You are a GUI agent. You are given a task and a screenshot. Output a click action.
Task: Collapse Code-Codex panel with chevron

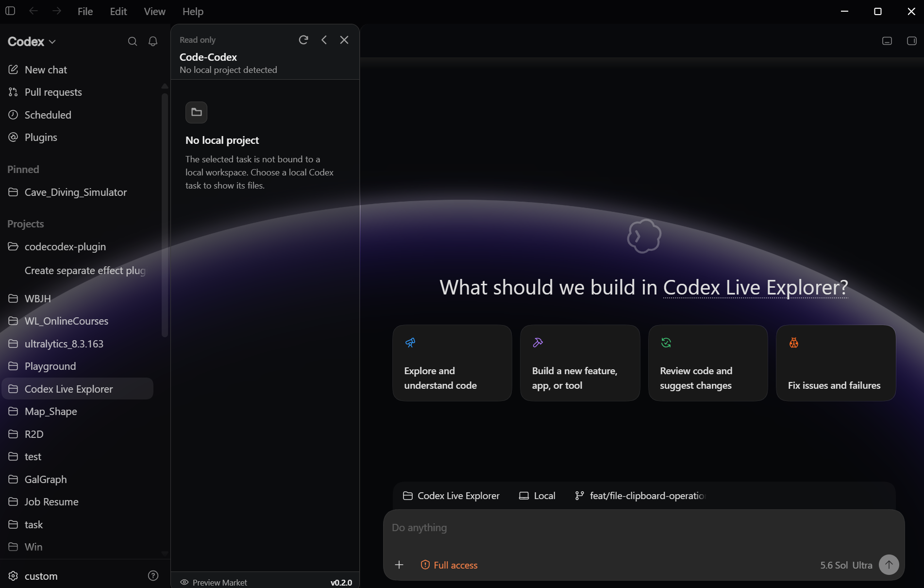coord(324,40)
